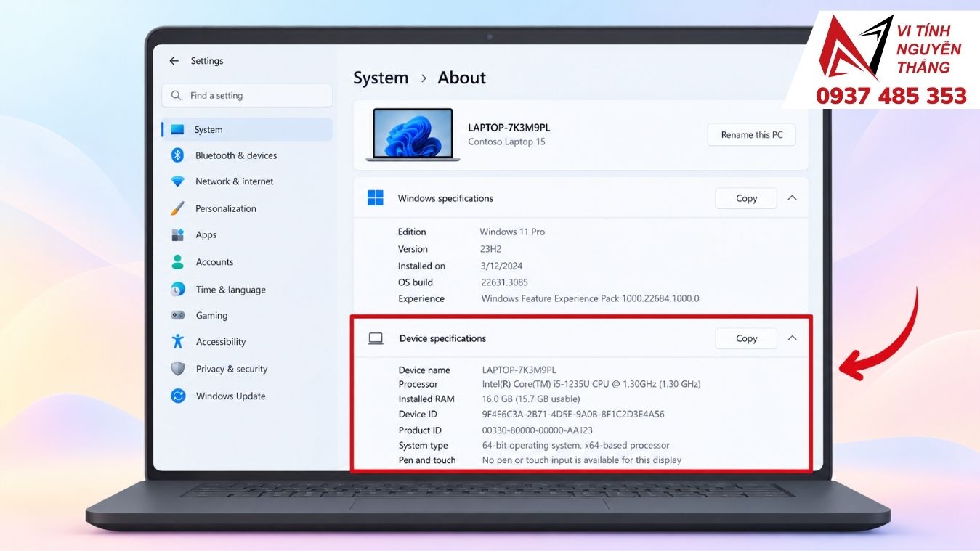Click the laptop thumbnail image
This screenshot has height=551, width=980.
(413, 135)
